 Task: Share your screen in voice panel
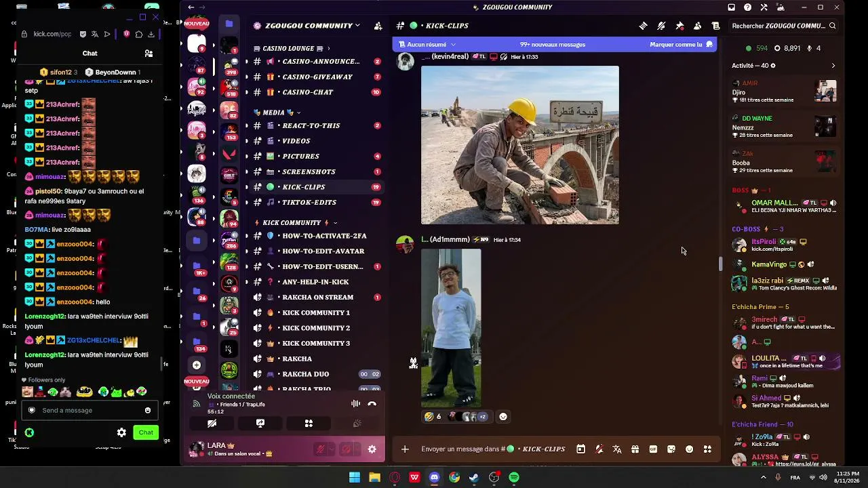[260, 424]
